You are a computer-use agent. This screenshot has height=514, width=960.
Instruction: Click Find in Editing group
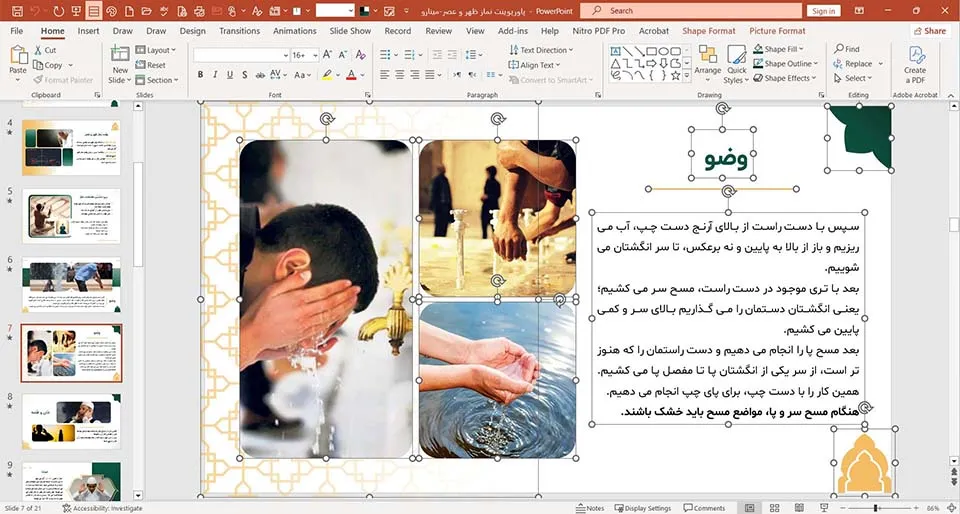click(846, 49)
